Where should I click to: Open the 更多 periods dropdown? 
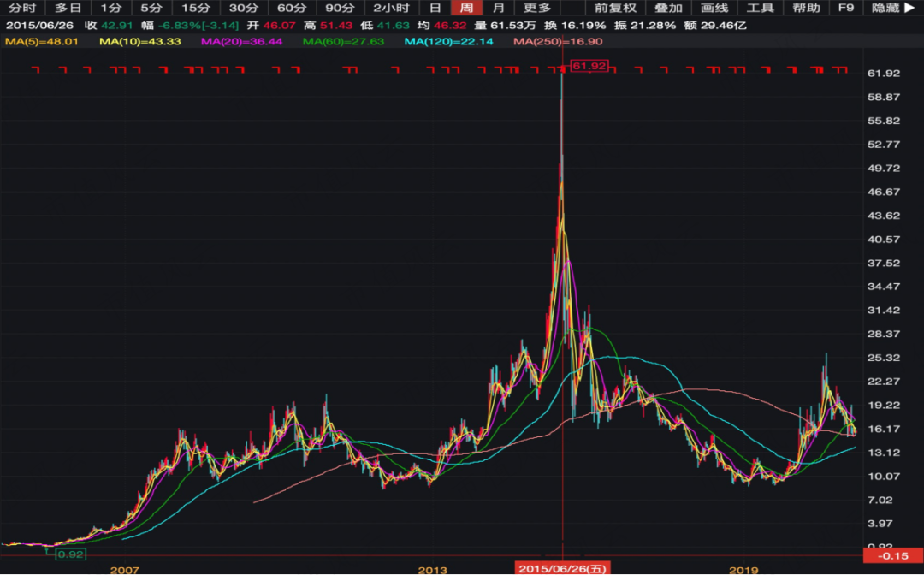pyautogui.click(x=538, y=8)
